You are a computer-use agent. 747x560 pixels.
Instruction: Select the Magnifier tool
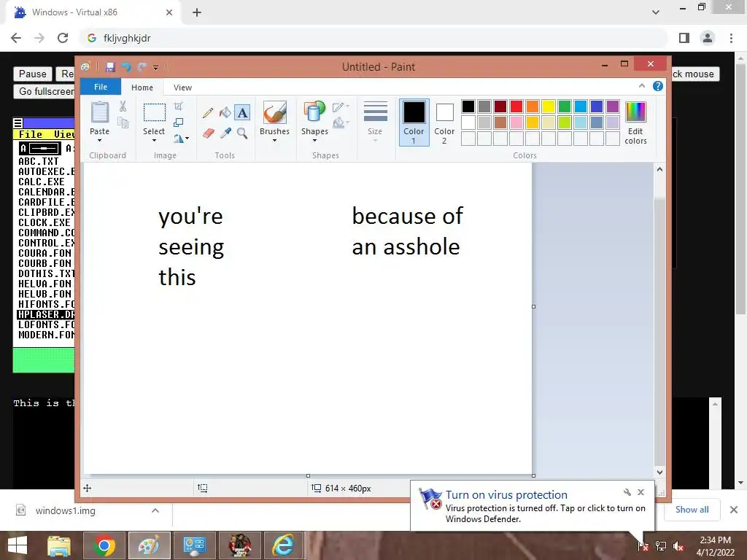242,133
